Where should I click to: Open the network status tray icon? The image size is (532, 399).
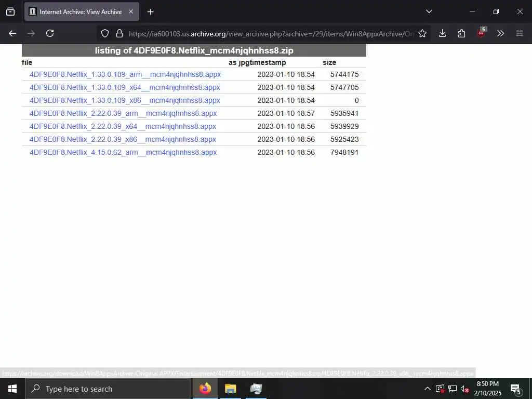pos(453,389)
